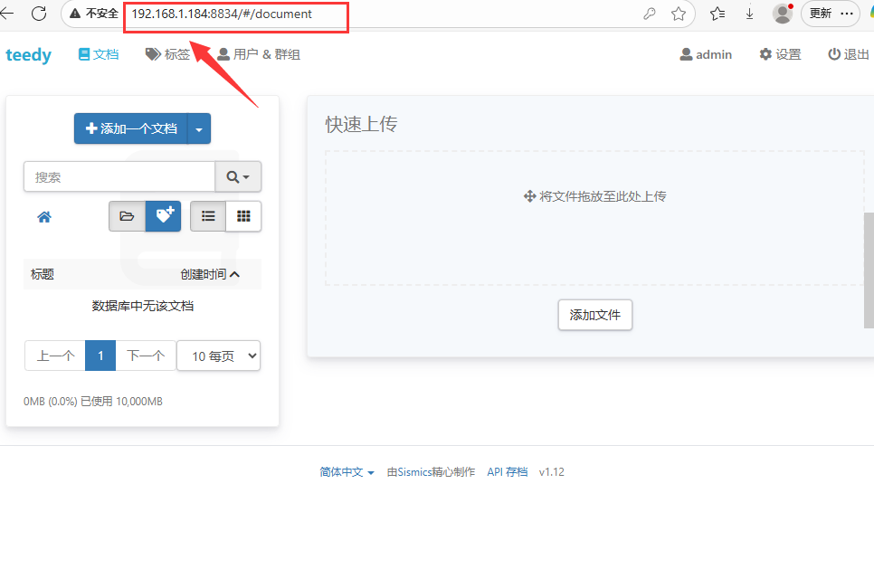Open the 用户 & 群组 tab
The image size is (874, 588).
point(259,54)
